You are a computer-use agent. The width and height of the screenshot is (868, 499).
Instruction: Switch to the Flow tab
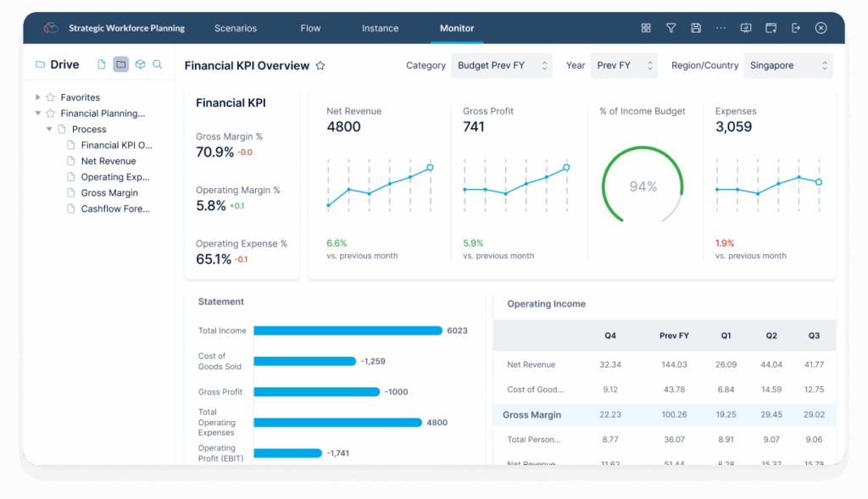(310, 27)
